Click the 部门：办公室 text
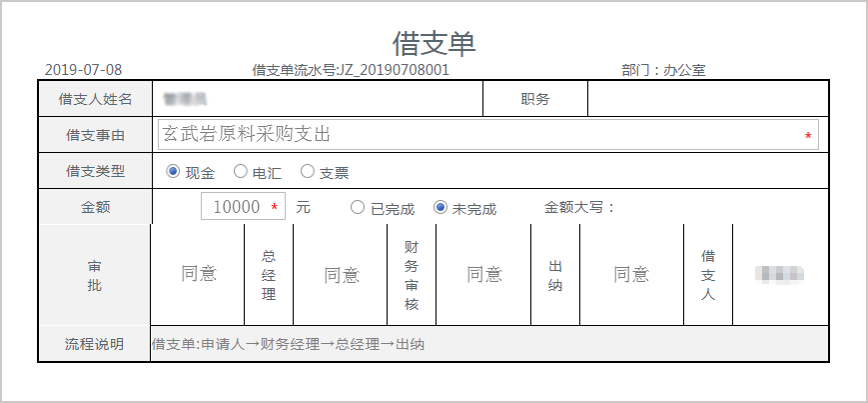 [663, 70]
